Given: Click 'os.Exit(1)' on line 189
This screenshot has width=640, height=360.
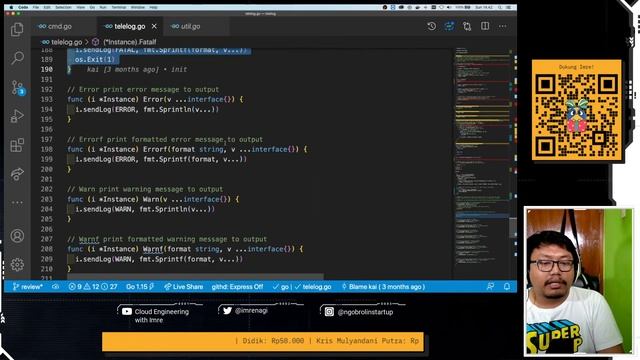Looking at the screenshot, I should [95, 60].
